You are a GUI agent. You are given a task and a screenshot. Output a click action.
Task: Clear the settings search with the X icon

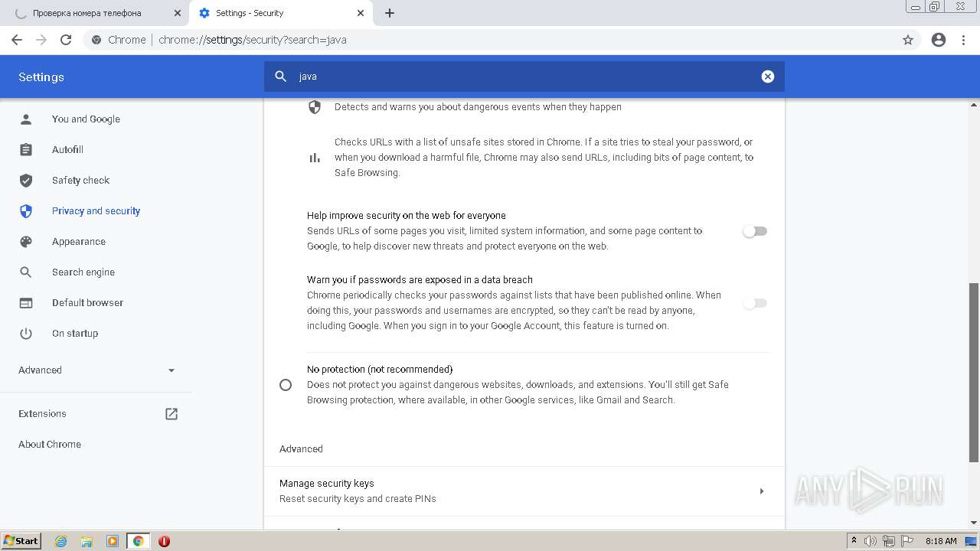(768, 77)
